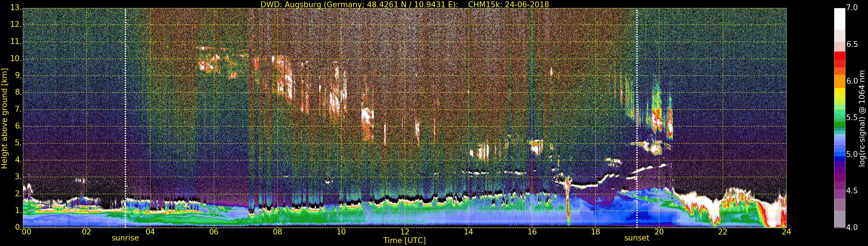868x246 pixels.
Task: Click the colorbar value '5.0'
Action: [x=852, y=154]
